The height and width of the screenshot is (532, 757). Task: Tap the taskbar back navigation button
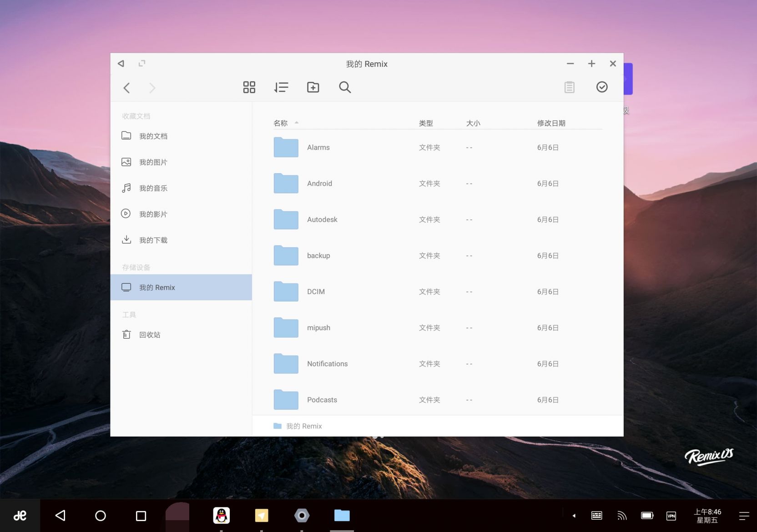61,516
